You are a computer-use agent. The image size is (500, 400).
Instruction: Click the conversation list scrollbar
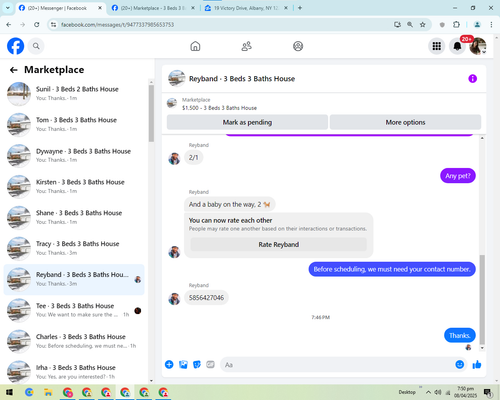pyautogui.click(x=151, y=113)
